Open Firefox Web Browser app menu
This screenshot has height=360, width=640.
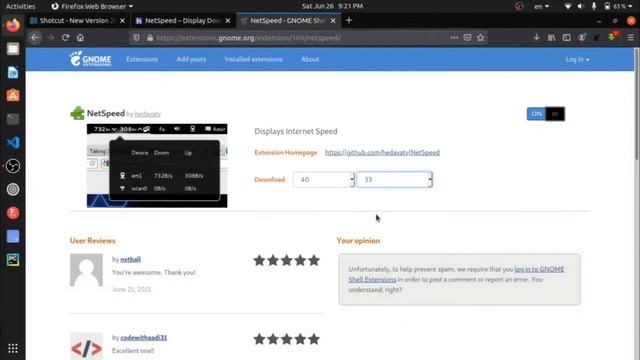(x=92, y=6)
